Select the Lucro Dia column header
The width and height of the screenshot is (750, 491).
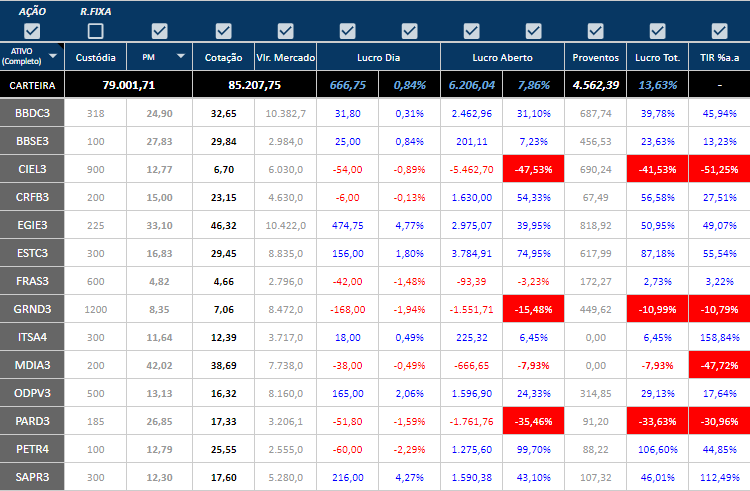click(378, 57)
